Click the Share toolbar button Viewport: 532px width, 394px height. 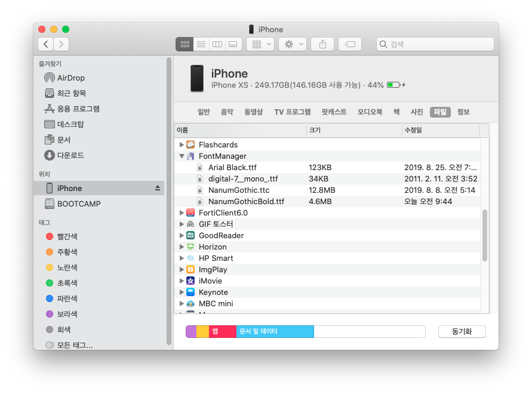click(322, 44)
